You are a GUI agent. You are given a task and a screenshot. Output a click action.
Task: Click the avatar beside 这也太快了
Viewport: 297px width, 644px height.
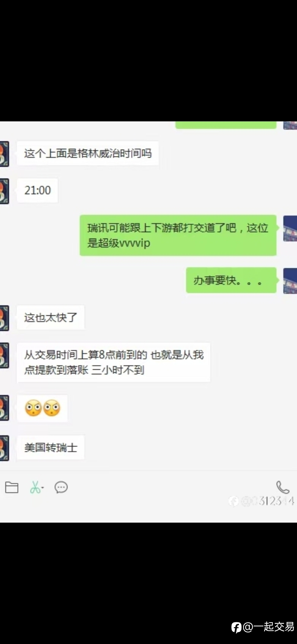pyautogui.click(x=4, y=318)
